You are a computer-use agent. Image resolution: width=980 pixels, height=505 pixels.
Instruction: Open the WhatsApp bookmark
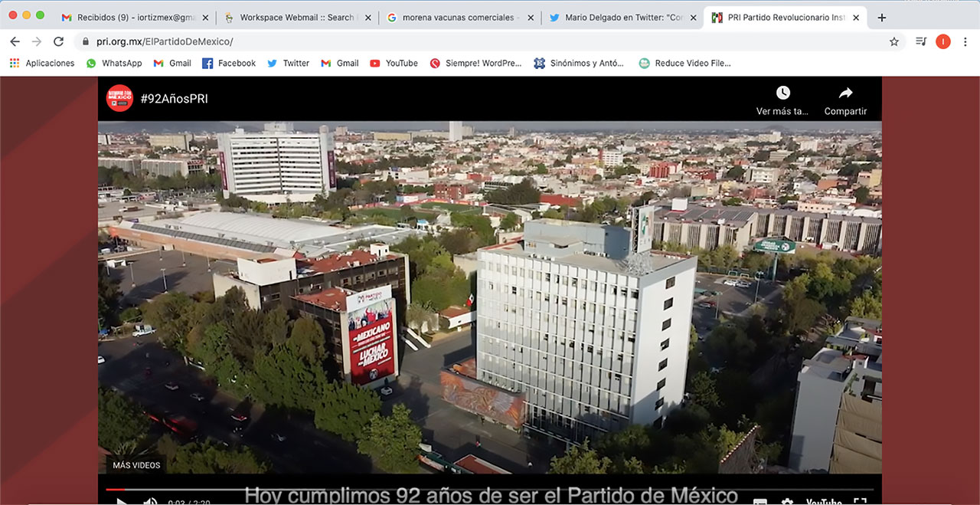point(114,63)
